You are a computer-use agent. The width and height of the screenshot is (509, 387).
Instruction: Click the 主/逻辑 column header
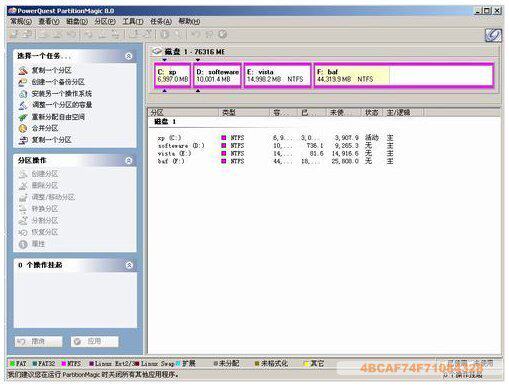coord(403,112)
